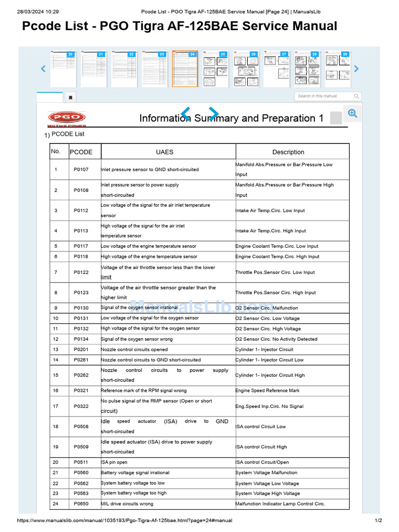Go to previous thumbnails with left carousel arrow
This screenshot has height=532, width=399.
tap(43, 69)
